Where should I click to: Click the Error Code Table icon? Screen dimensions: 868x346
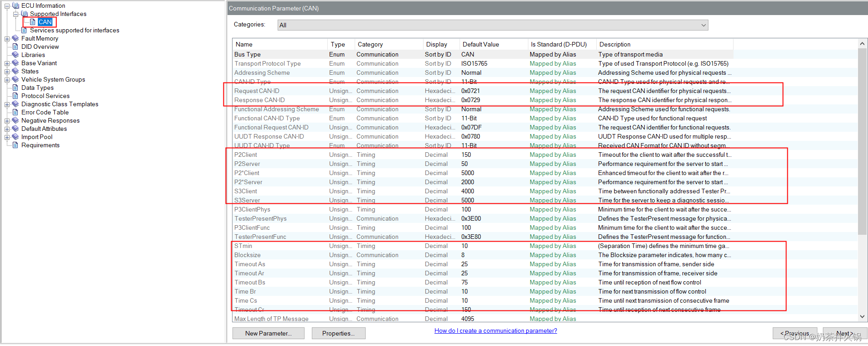15,112
